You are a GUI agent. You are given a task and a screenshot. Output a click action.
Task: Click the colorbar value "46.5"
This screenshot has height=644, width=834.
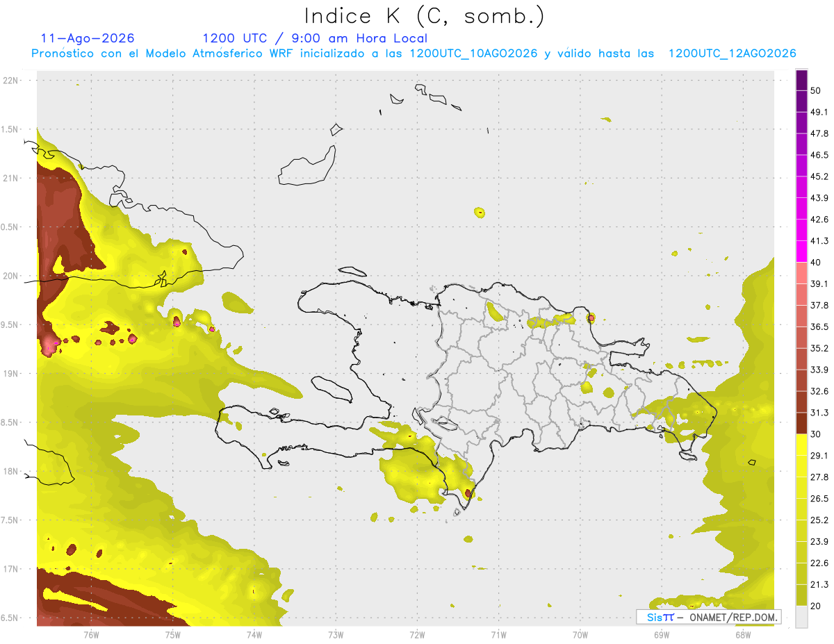coord(819,155)
